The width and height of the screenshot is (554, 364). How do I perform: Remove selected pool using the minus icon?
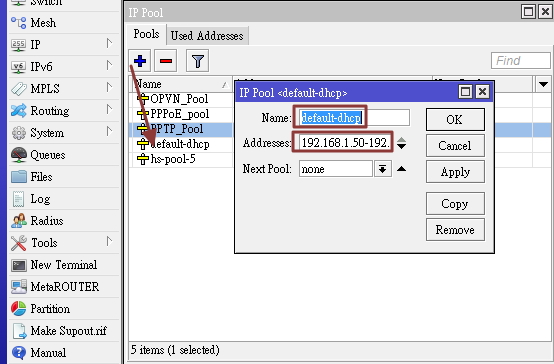click(x=166, y=61)
